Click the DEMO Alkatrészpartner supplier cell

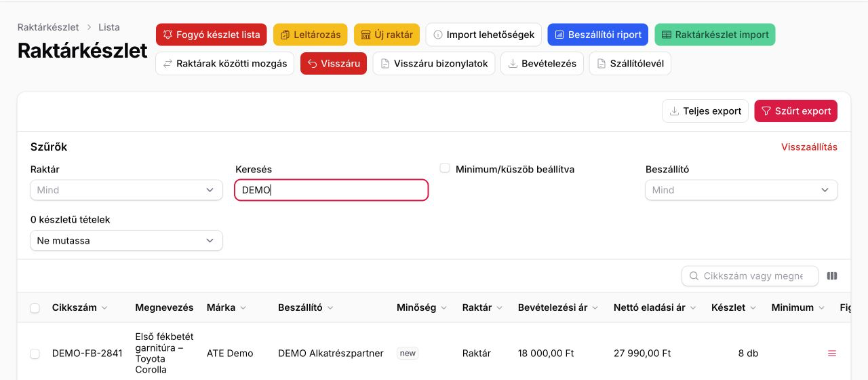coord(331,354)
